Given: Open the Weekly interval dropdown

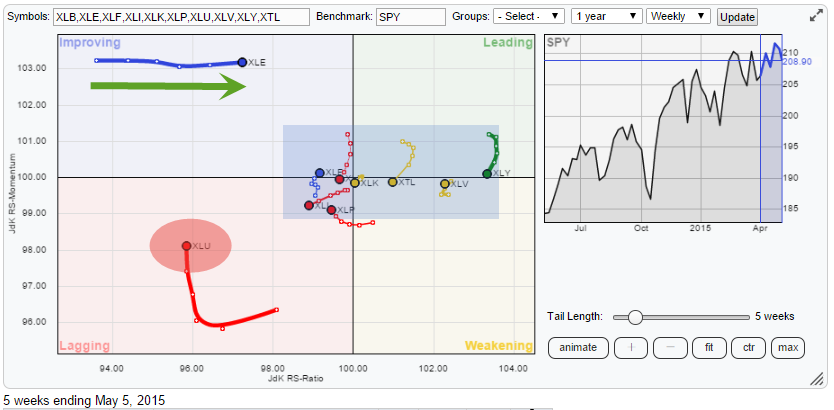Looking at the screenshot, I should [678, 16].
